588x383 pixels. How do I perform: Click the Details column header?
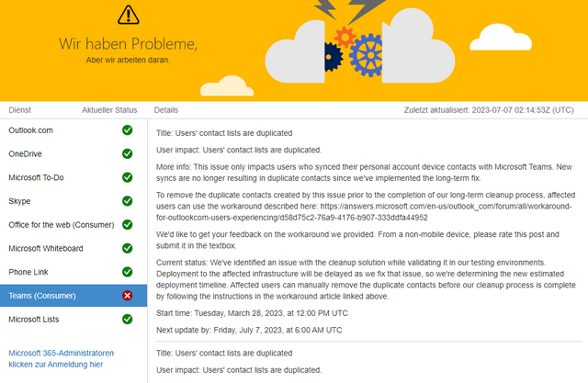point(166,110)
